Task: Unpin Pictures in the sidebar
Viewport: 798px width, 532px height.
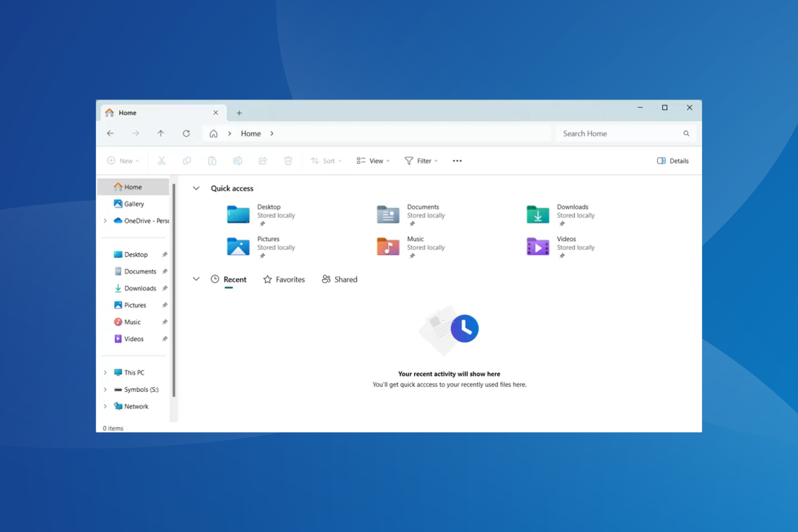Action: point(165,305)
